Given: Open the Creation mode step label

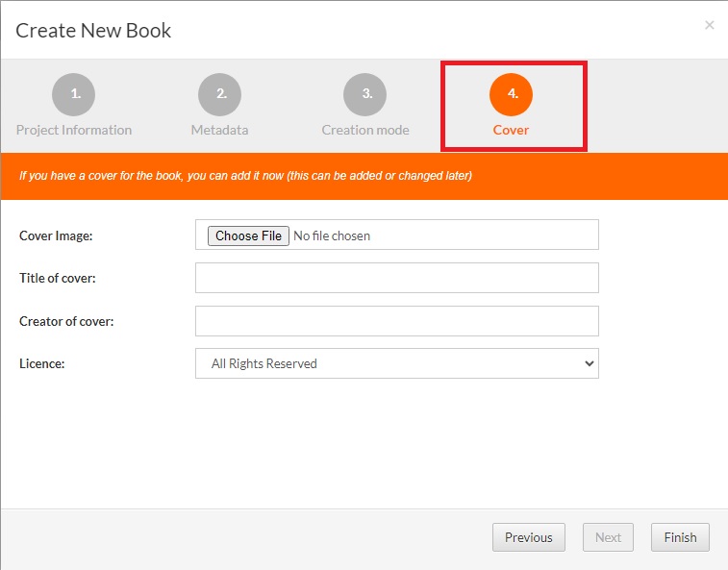Looking at the screenshot, I should coord(365,130).
